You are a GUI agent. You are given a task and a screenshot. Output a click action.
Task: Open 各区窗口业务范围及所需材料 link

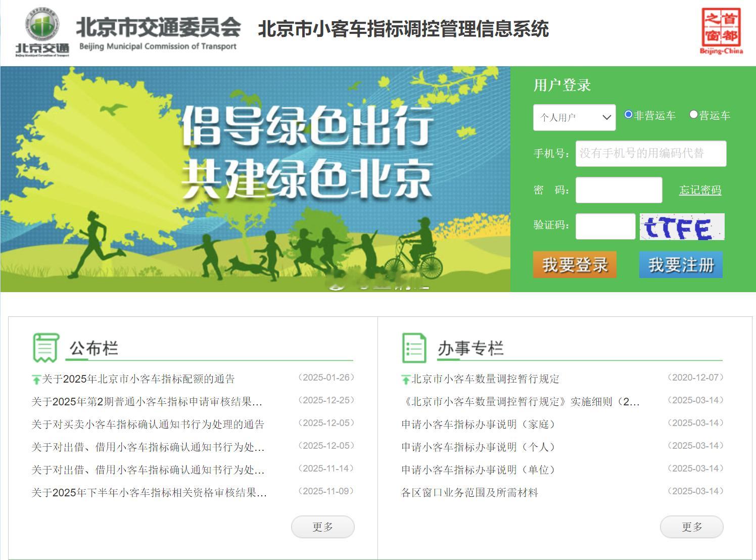coord(469,493)
